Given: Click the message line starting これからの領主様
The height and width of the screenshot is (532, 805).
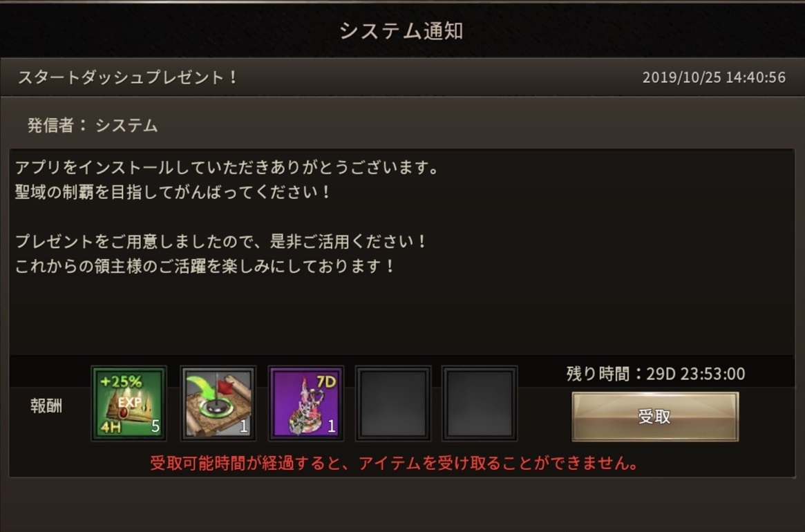Looking at the screenshot, I should tap(205, 266).
